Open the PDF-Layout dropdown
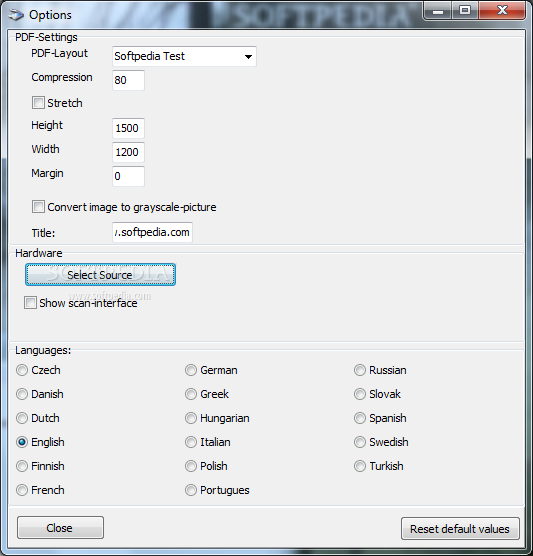 (x=184, y=56)
